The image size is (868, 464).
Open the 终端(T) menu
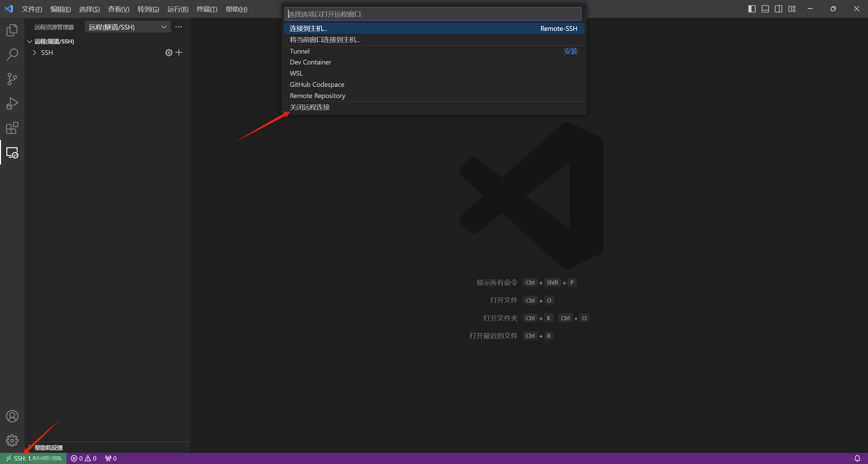pyautogui.click(x=207, y=9)
